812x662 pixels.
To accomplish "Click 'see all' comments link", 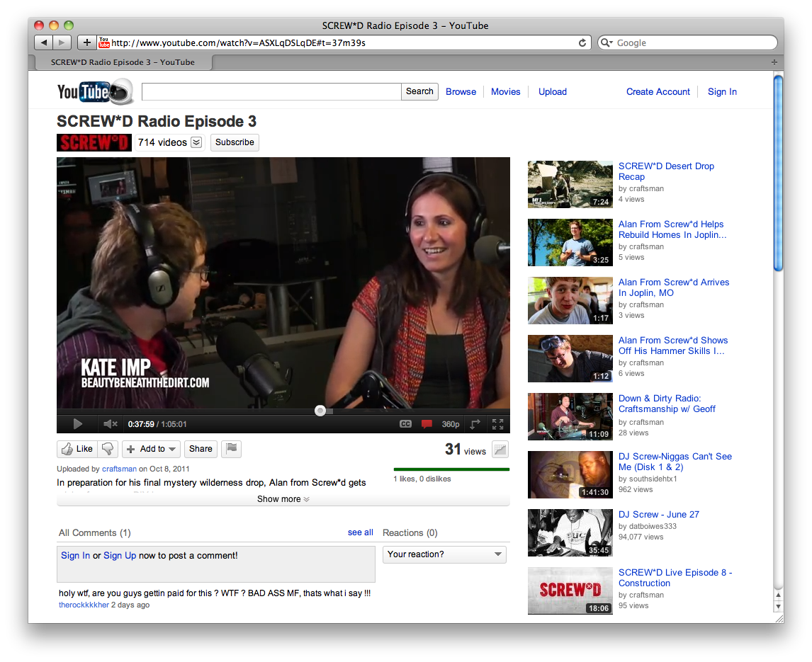I will pyautogui.click(x=361, y=532).
